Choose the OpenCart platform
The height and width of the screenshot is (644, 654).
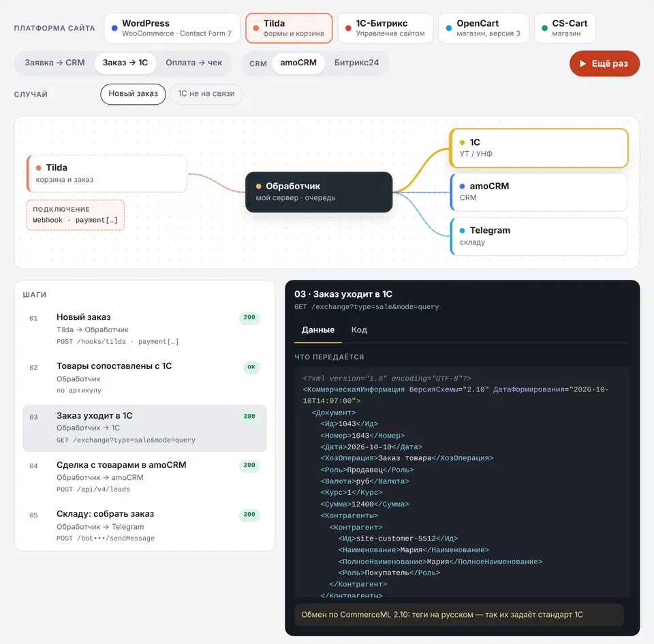(484, 28)
